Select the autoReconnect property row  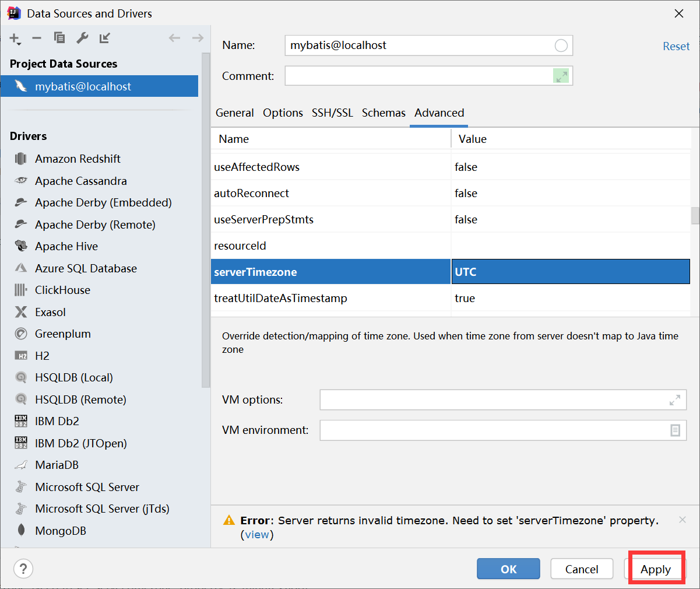[451, 193]
